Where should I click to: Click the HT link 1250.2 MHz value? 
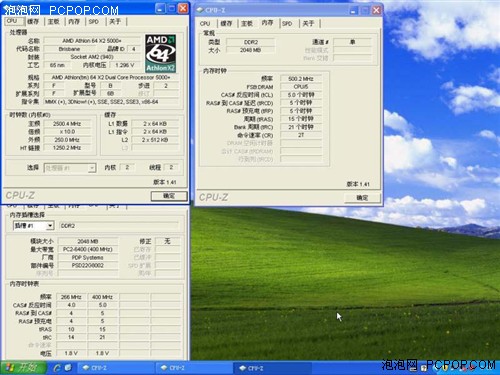pos(67,148)
